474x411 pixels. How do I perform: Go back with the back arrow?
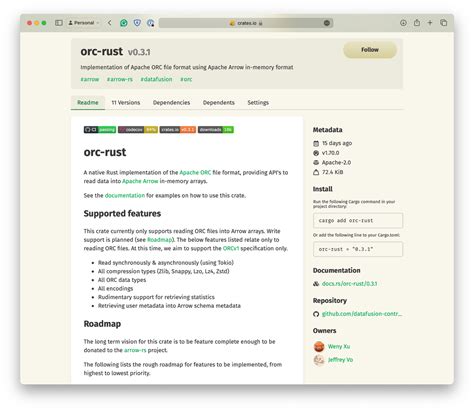tap(110, 23)
